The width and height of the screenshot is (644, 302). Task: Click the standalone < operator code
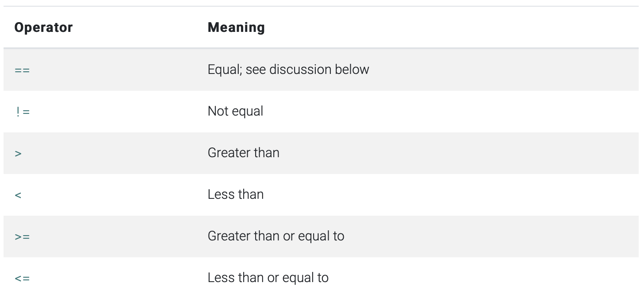coord(18,195)
